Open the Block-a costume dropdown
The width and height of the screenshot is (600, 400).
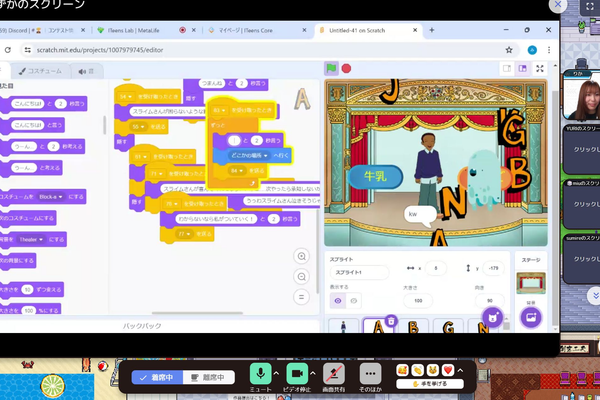point(51,197)
